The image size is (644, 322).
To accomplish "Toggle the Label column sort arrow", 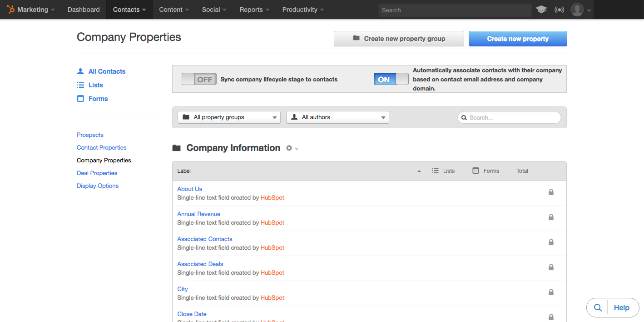I will click(419, 171).
